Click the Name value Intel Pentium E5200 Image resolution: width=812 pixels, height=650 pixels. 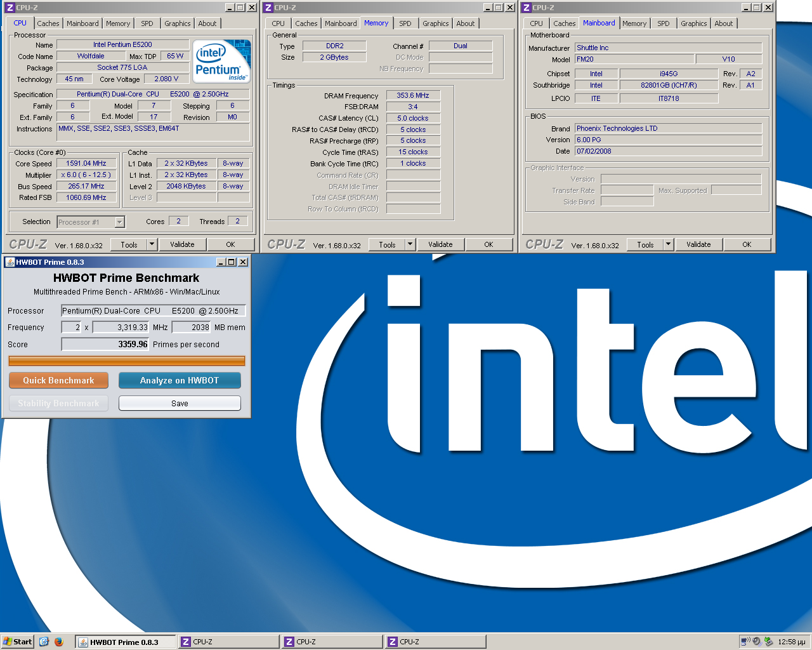pos(122,44)
